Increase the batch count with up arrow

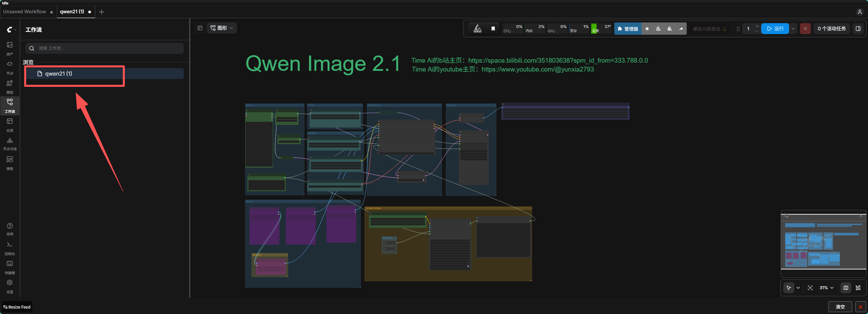(x=757, y=27)
